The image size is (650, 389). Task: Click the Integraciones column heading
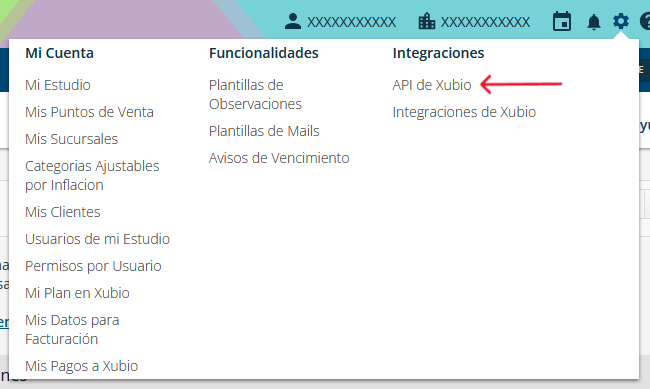pos(438,53)
